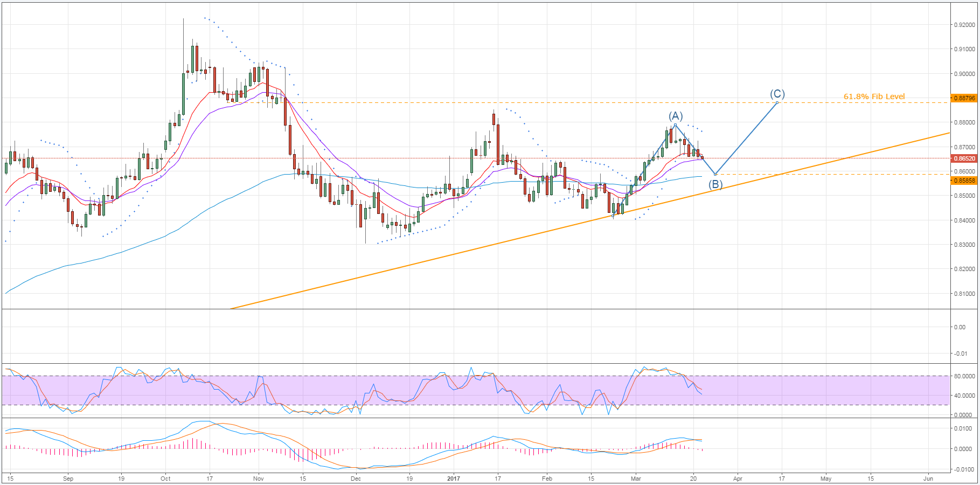
Task: Click the Apr label on time axis
Action: pos(738,478)
